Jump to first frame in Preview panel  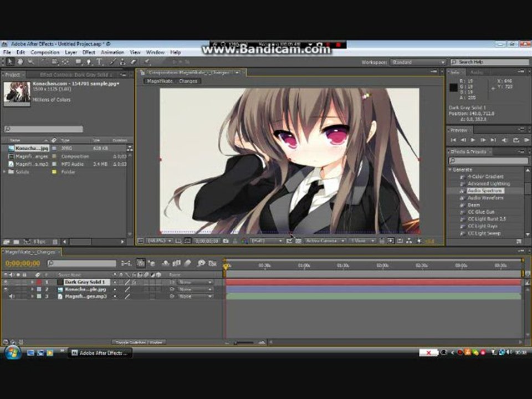[453, 140]
